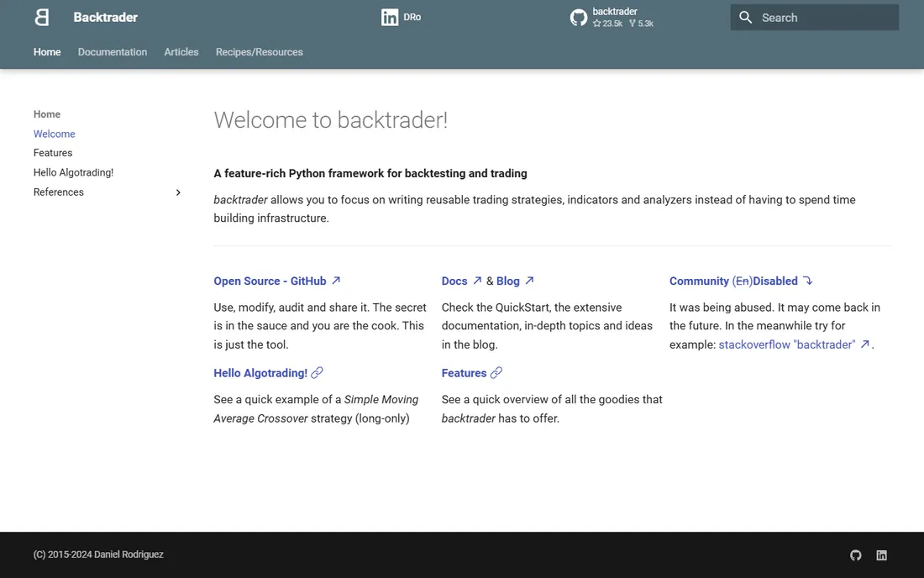Click external arrow next to Docs
The width and height of the screenshot is (924, 578).
[477, 281]
